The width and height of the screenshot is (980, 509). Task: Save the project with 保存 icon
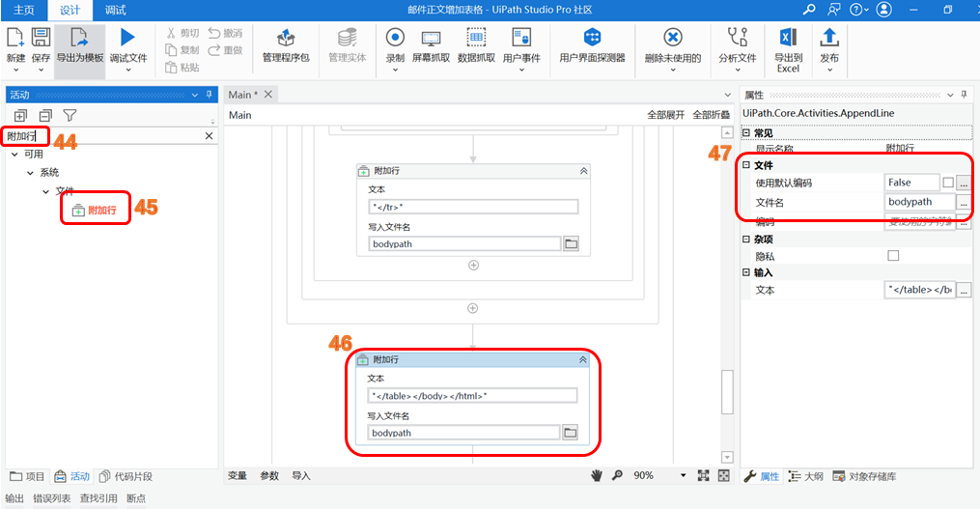coord(41,38)
